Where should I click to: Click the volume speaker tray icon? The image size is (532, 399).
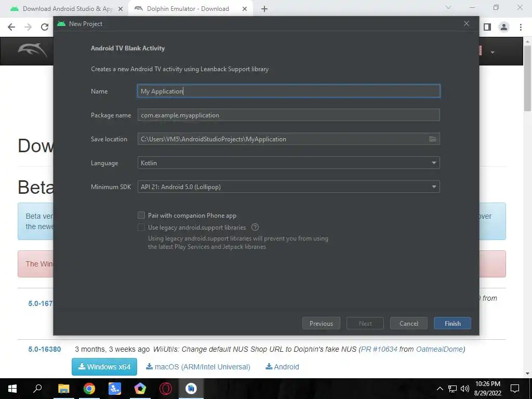465,389
